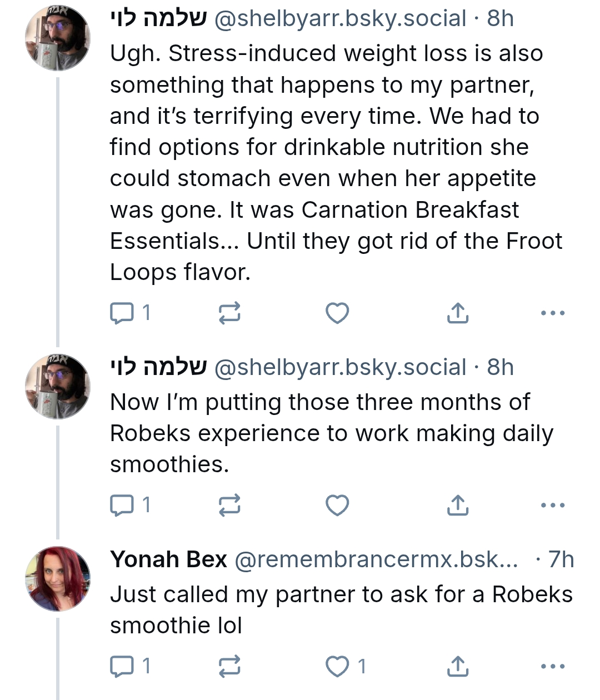Screen dimensions: 600x700
Task: Share the Froot Loops flavor post
Action: pyautogui.click(x=458, y=313)
